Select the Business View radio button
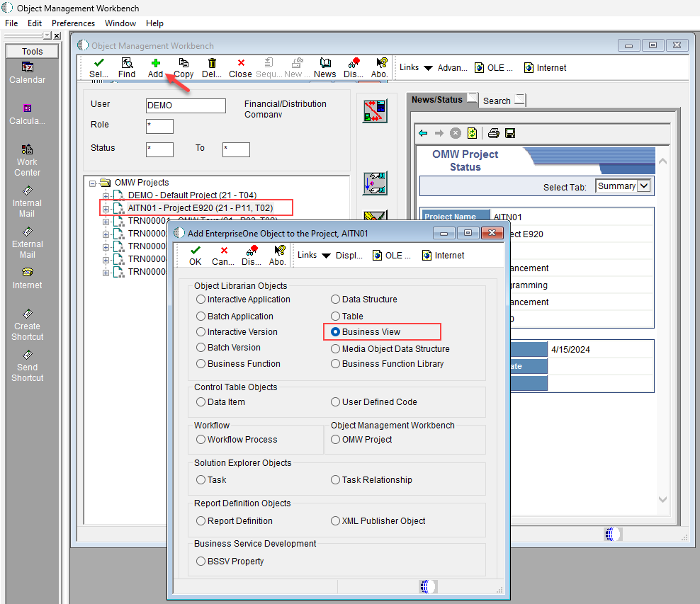 [335, 332]
